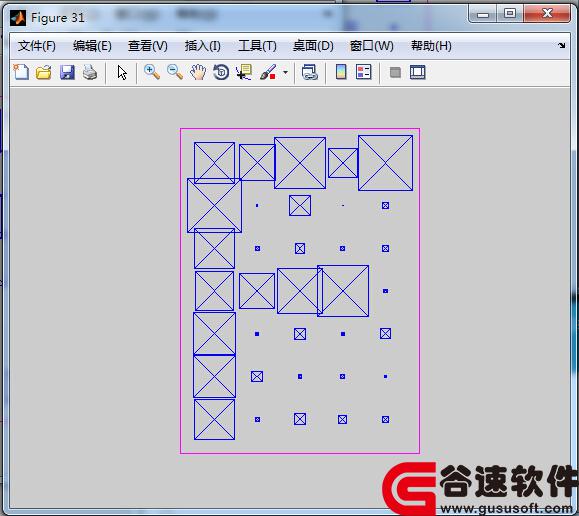Open file with the folder icon

(x=44, y=72)
